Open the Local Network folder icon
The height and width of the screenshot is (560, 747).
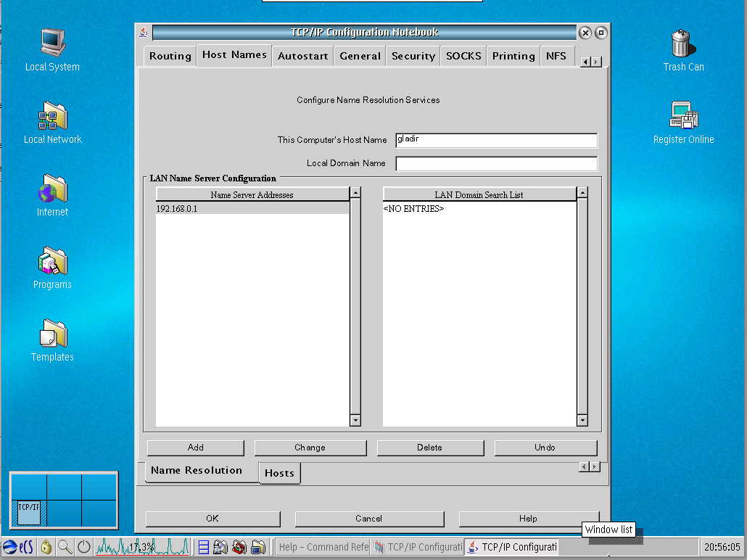52,117
